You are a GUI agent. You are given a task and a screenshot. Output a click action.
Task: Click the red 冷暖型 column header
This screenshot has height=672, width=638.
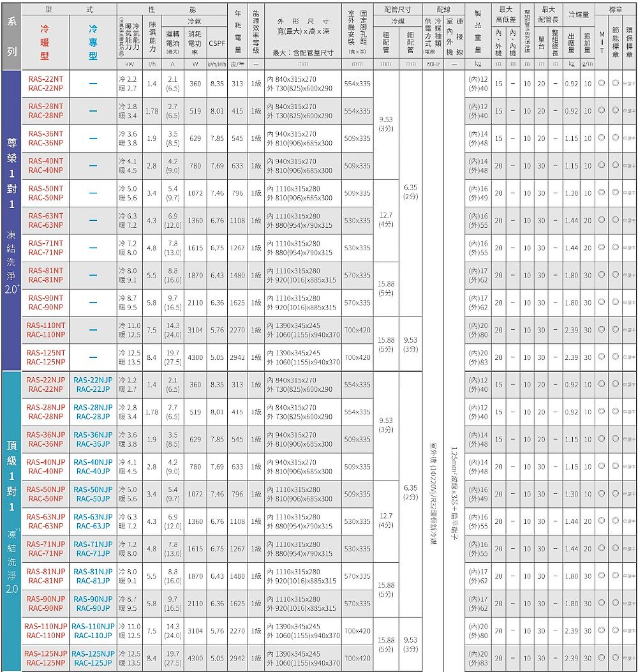click(45, 42)
